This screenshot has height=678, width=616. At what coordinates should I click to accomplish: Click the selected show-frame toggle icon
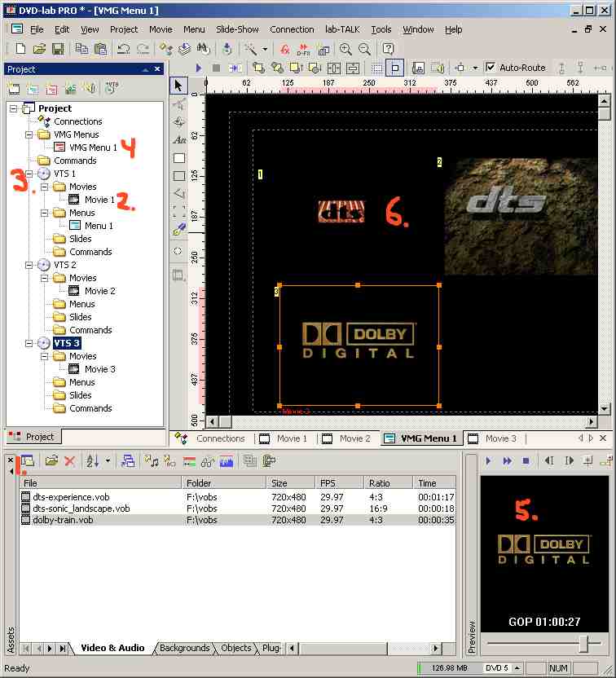click(x=394, y=68)
